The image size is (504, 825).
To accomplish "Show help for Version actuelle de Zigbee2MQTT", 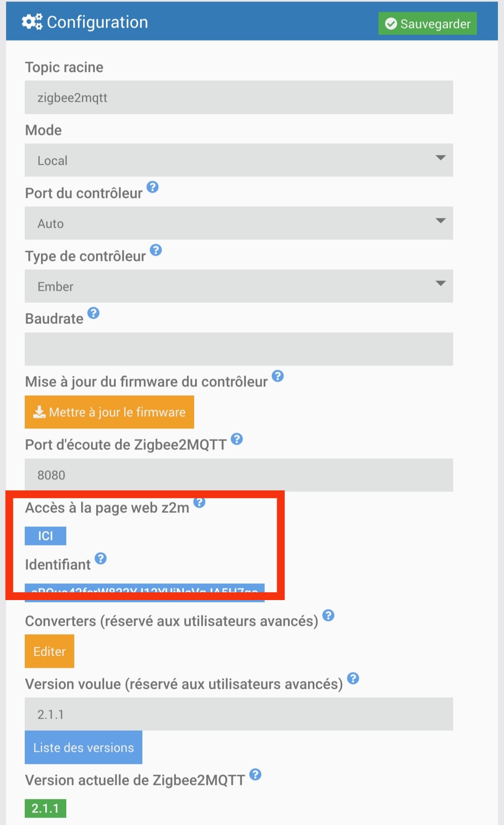I will [255, 775].
